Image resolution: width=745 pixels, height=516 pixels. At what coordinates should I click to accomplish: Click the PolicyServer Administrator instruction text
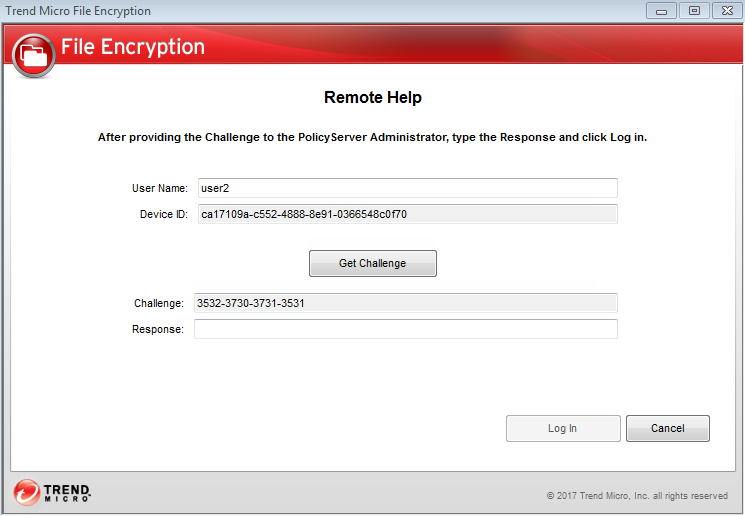[372, 137]
